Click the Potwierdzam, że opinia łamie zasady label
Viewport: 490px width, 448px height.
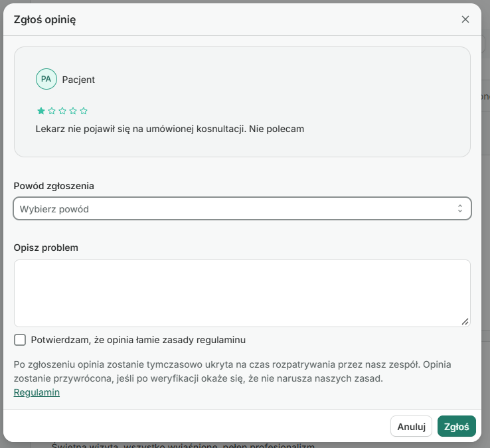(x=138, y=340)
